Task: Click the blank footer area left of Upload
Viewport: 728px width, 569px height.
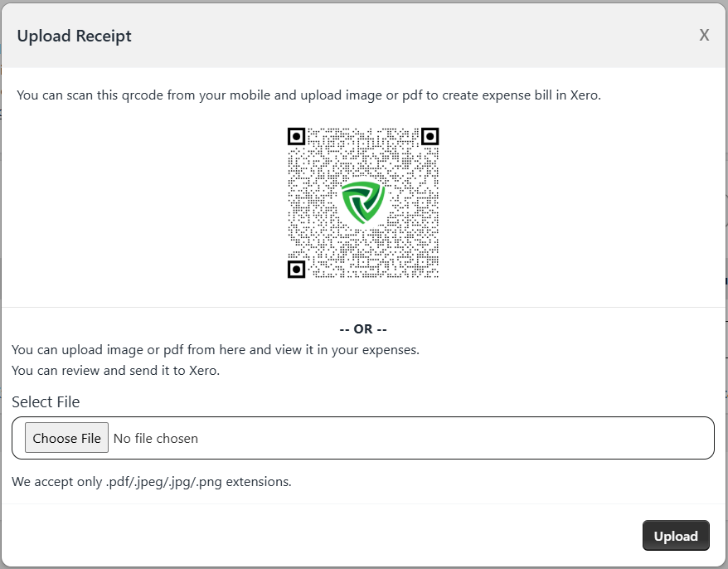Action: coord(332,536)
